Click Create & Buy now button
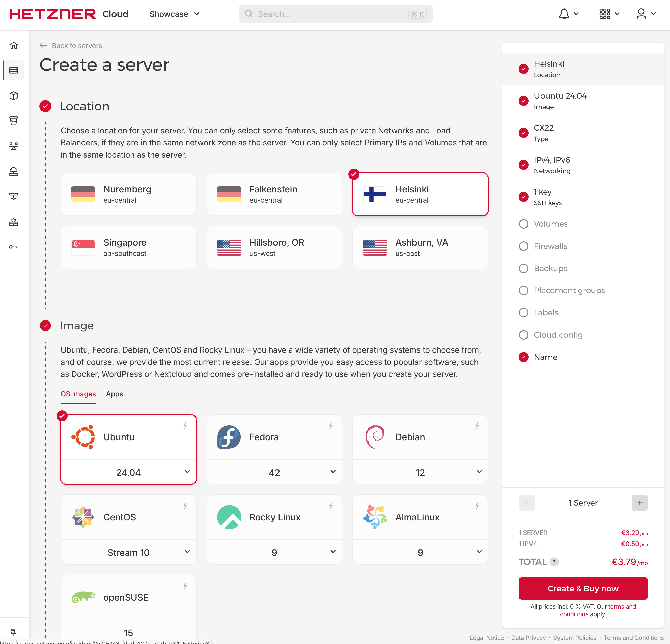The height and width of the screenshot is (644, 670). pos(583,588)
